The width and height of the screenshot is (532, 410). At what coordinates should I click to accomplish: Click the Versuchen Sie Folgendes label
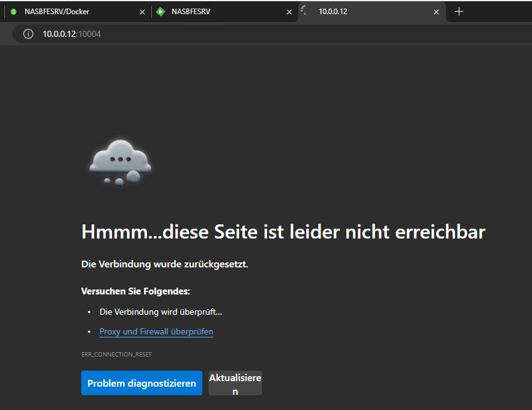[x=135, y=291]
